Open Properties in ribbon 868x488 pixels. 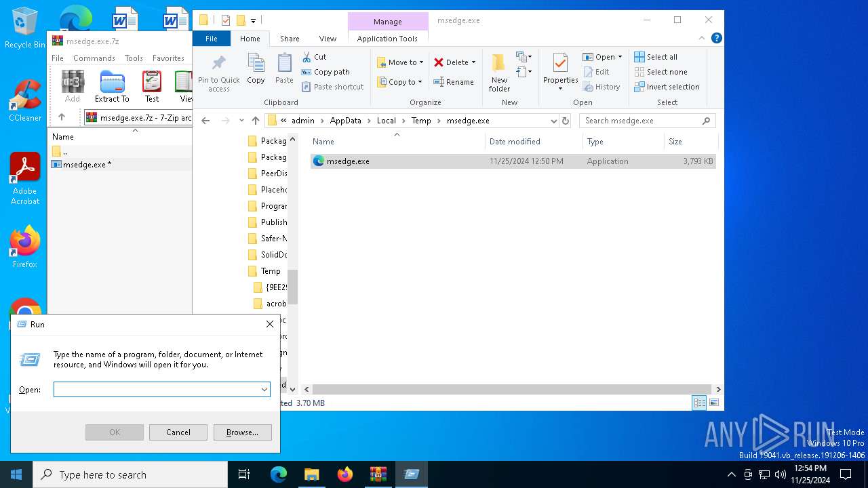560,73
